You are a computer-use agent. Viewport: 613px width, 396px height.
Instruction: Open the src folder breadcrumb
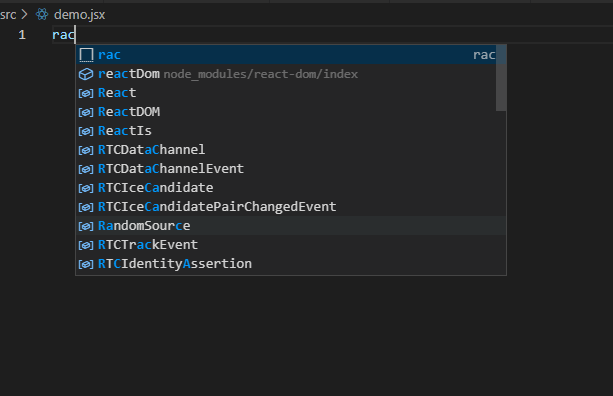point(8,15)
